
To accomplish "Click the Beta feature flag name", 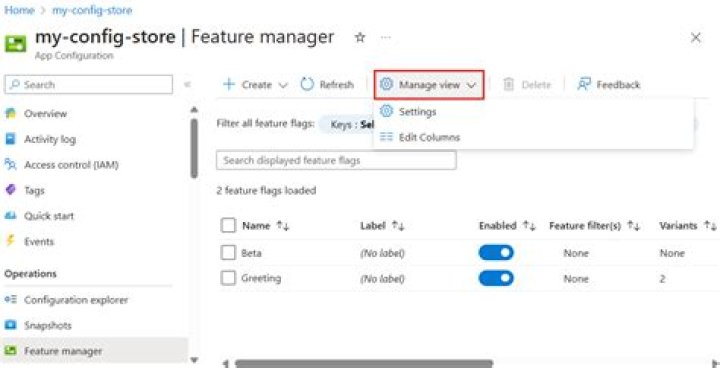I will click(x=252, y=253).
